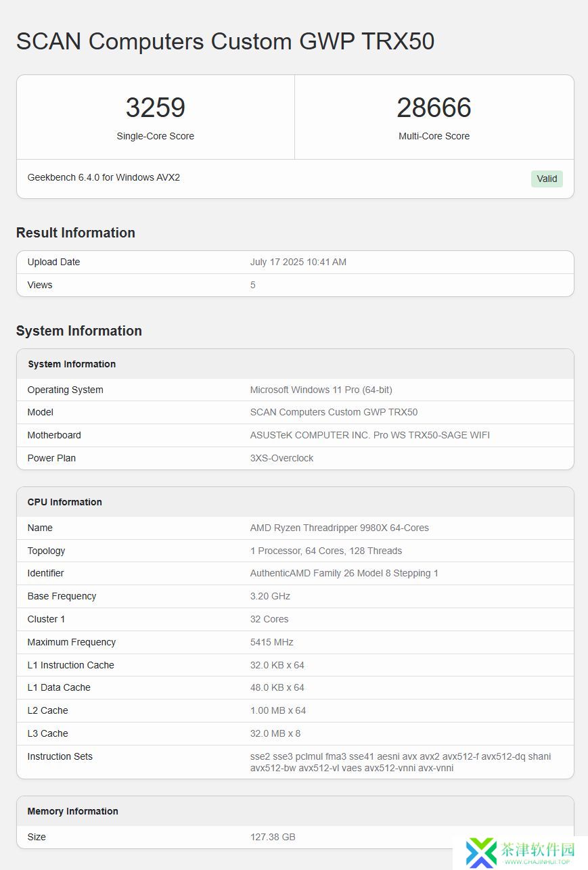This screenshot has width=588, height=870.
Task: Click the Model row value 'SCAN Computers Custom GWP TRX50'
Action: click(334, 412)
